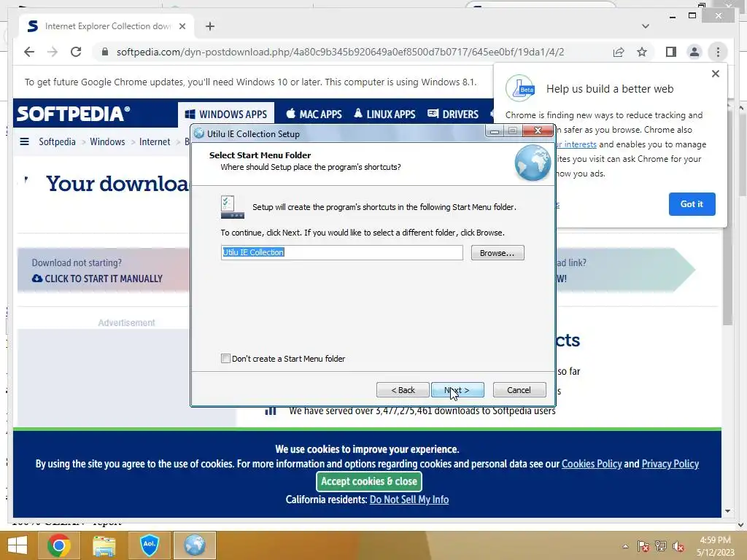
Task: Click Softpedia breadcrumb link
Action: pyautogui.click(x=57, y=141)
